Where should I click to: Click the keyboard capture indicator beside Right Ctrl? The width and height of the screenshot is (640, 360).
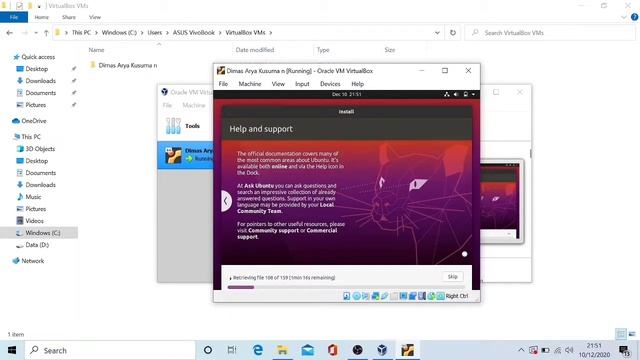[440, 296]
